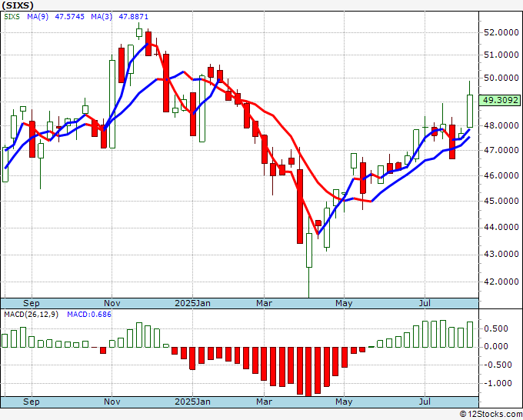Click Jul on the price chart date axis
The width and height of the screenshot is (523, 420).
click(425, 303)
